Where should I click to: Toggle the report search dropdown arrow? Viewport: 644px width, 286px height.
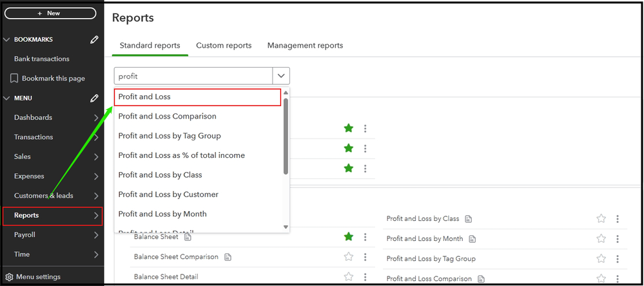tap(281, 76)
